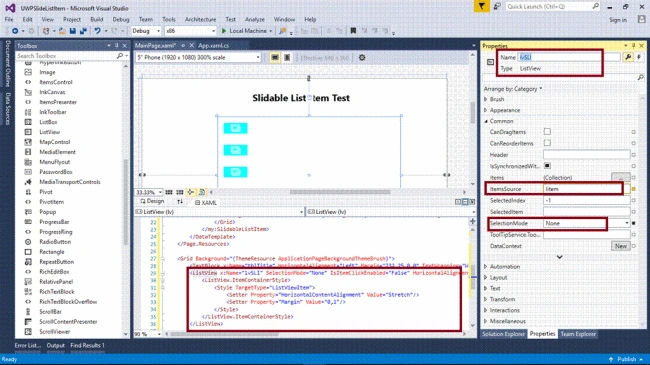
Task: Click the Save All toolbar icon
Action: pos(83,31)
